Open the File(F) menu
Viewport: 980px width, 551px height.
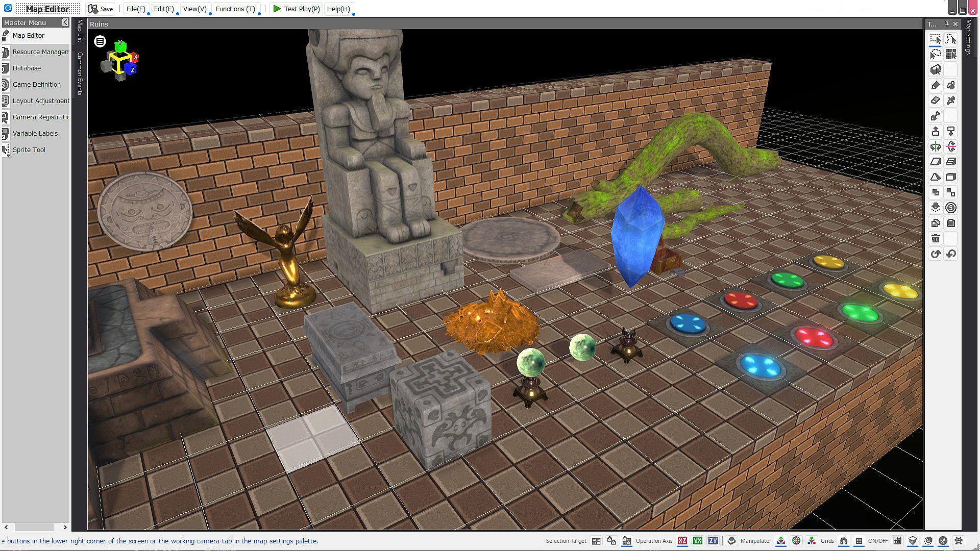click(x=136, y=9)
